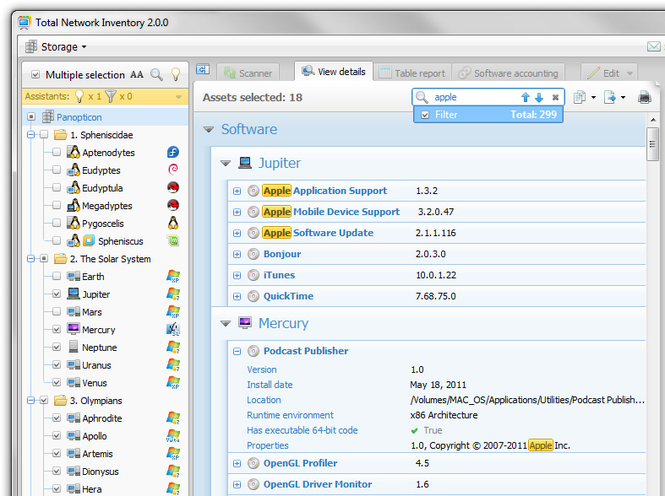Collapse the Software section triangle
The height and width of the screenshot is (496, 665).
pos(209,129)
